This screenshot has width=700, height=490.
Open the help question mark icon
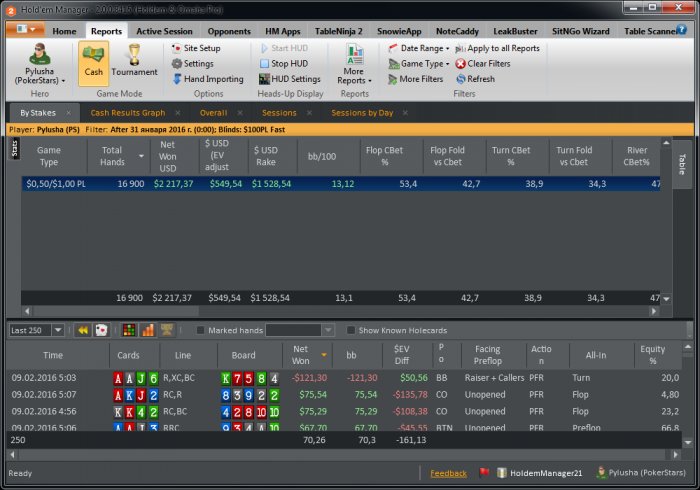[x=681, y=29]
